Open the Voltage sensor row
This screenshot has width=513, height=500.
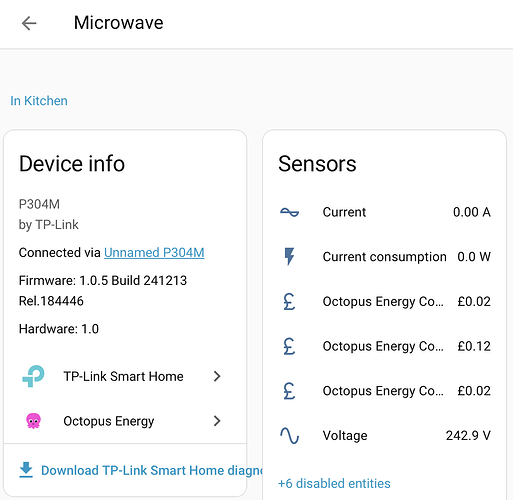(385, 435)
